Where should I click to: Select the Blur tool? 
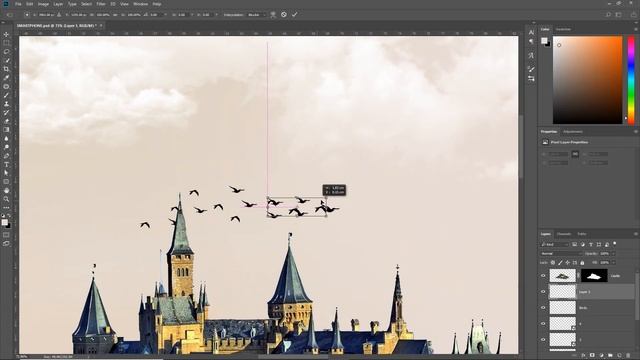6,138
